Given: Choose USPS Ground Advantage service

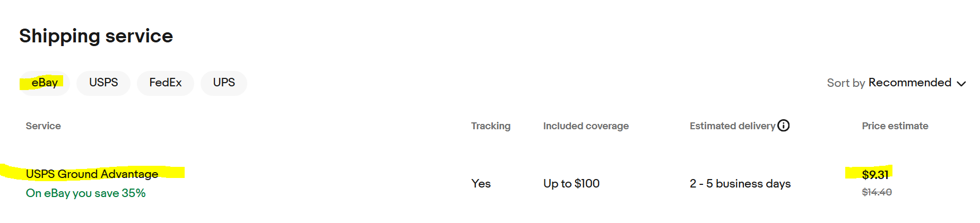Looking at the screenshot, I should coord(92,174).
